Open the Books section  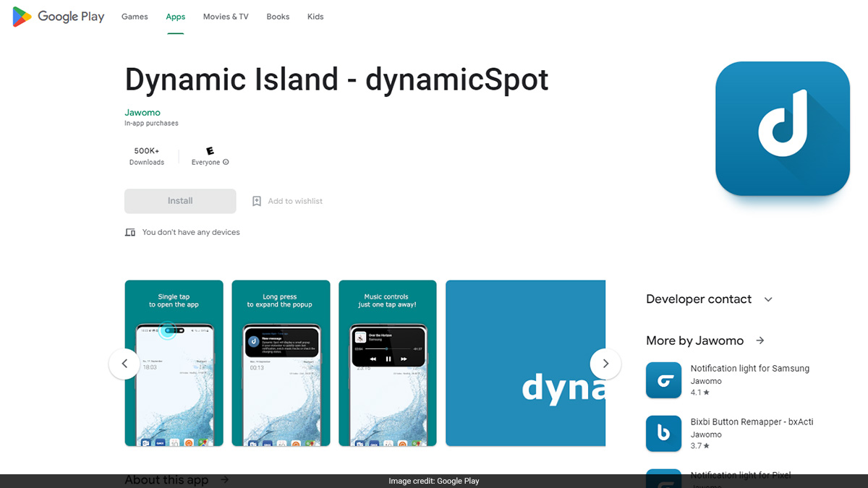(x=278, y=16)
